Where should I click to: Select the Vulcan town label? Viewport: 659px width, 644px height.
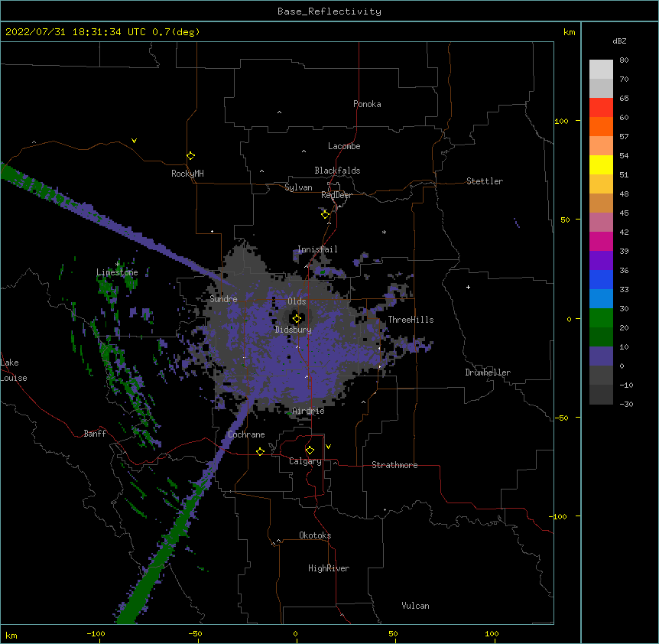click(415, 606)
